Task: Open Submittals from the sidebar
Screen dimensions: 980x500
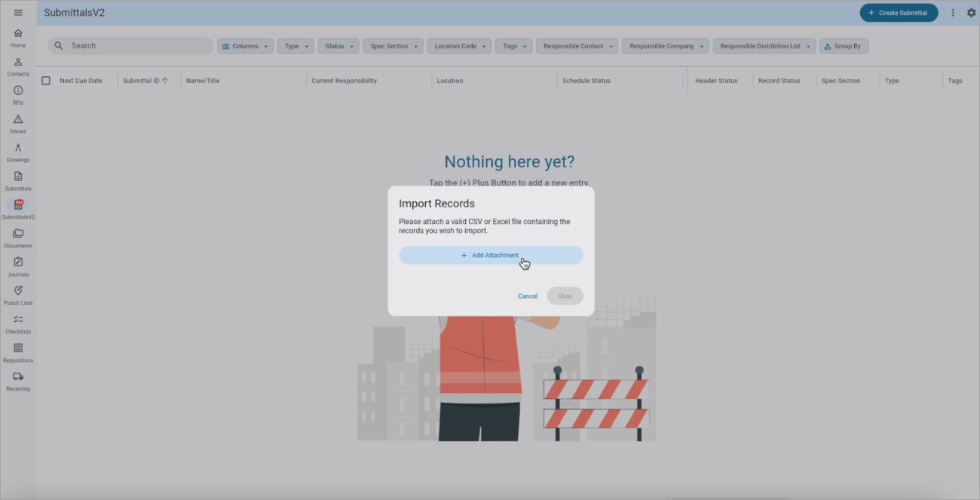Action: pyautogui.click(x=18, y=182)
